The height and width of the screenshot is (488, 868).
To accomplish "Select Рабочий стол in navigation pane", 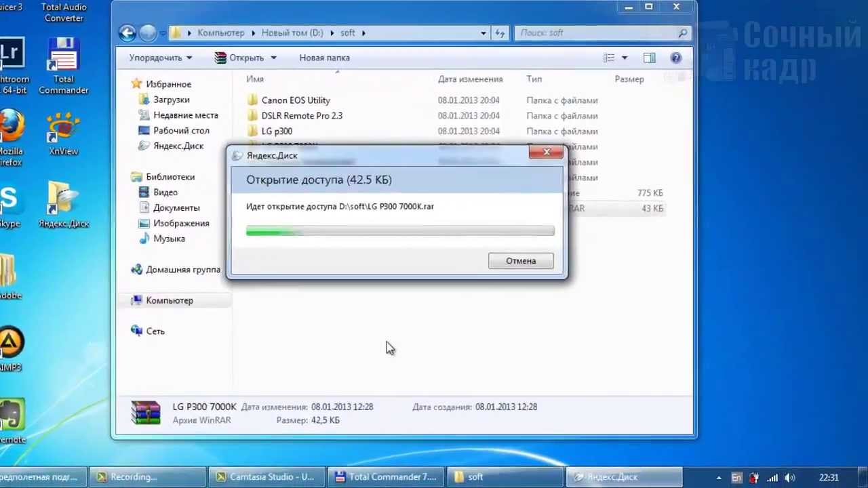I will point(181,130).
